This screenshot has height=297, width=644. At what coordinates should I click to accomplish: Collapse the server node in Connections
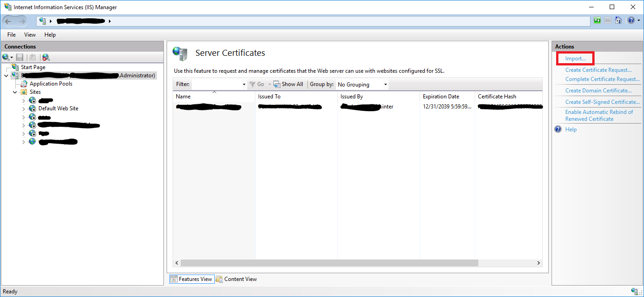(6, 76)
